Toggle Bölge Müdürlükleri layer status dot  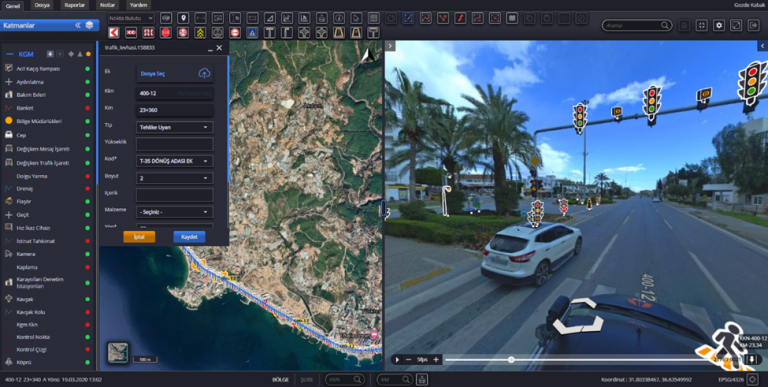(88, 121)
